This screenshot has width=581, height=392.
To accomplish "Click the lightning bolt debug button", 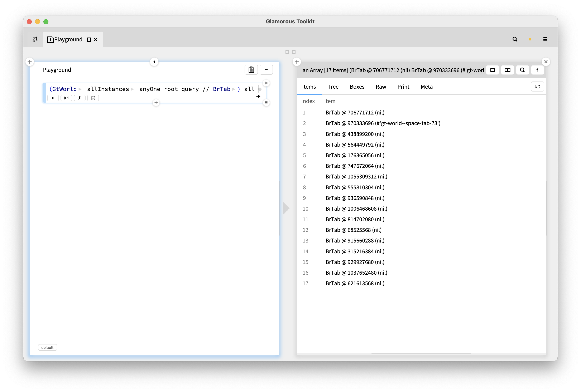I will [x=80, y=98].
